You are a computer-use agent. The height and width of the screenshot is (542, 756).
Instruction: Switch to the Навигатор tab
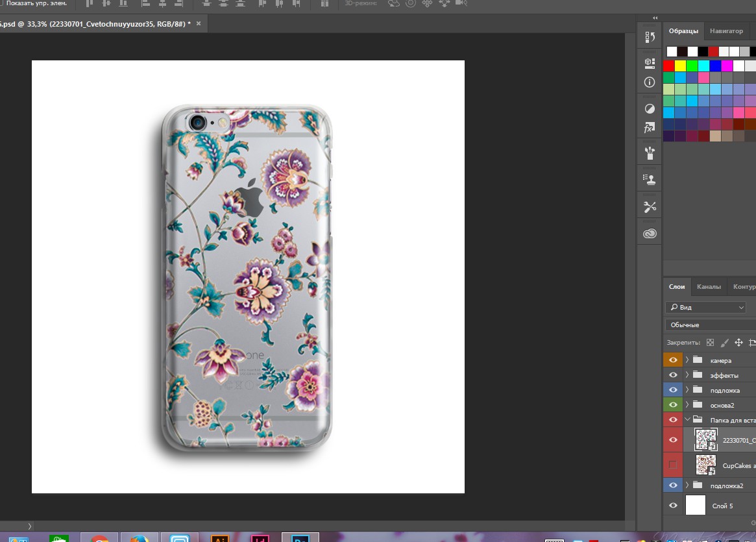coord(726,31)
